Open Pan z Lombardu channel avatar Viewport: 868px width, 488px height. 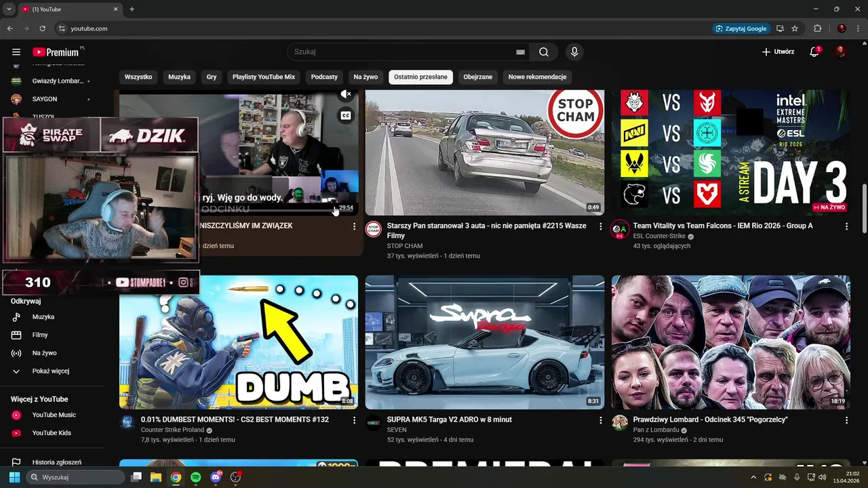tap(620, 423)
